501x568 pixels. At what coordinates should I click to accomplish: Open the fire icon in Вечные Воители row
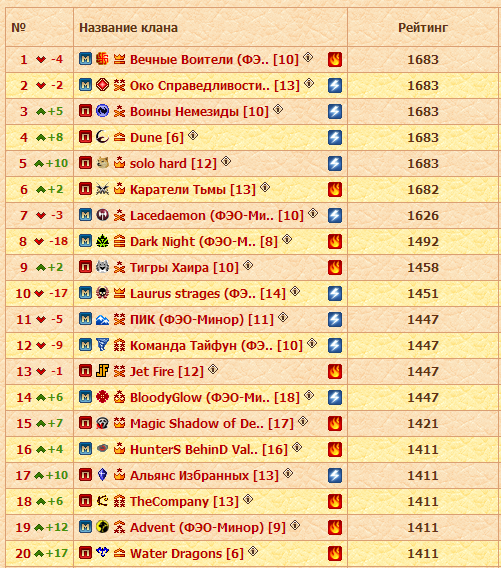pos(335,59)
